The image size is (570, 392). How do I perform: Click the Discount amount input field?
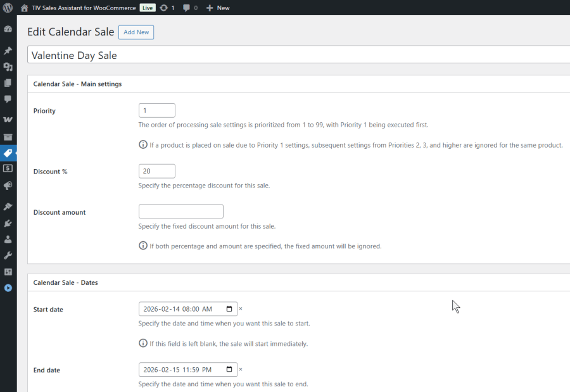[180, 211]
